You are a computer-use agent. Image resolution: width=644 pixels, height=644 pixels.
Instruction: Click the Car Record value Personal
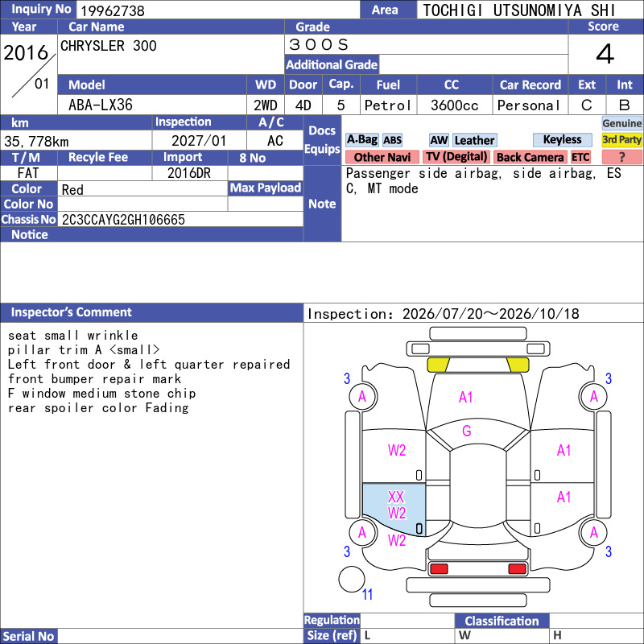529,105
